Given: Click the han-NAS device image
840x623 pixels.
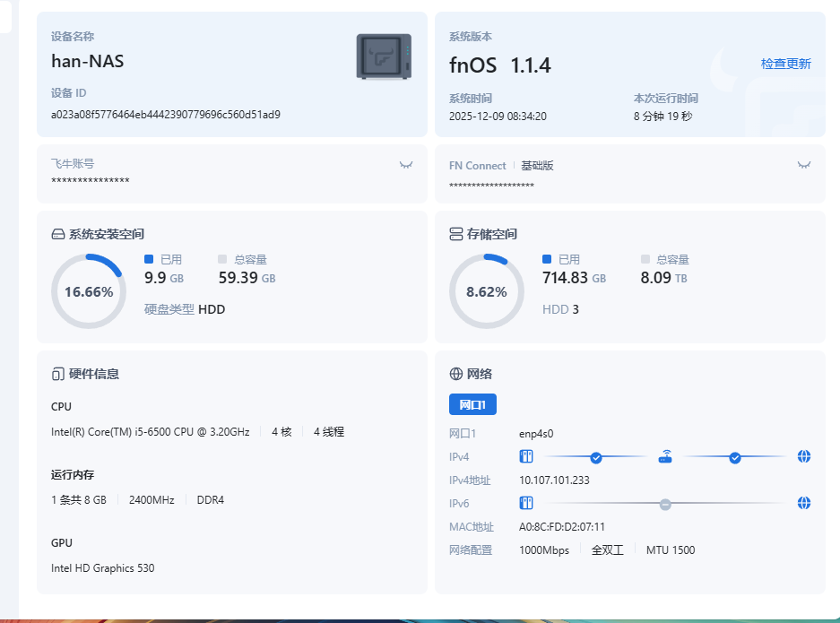Looking at the screenshot, I should point(384,57).
